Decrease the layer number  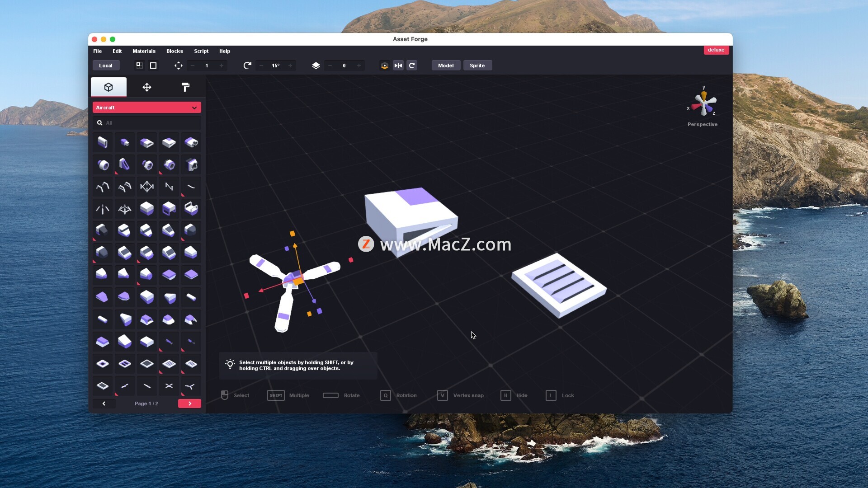pyautogui.click(x=330, y=66)
